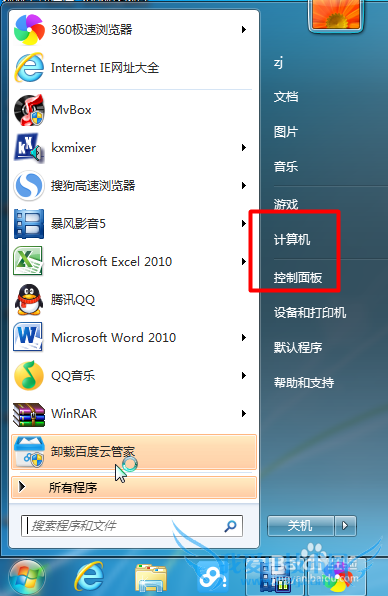Viewport: 388px width, 596px height.
Task: Open the Microsoft Excel 2010 icon
Action: [28, 262]
